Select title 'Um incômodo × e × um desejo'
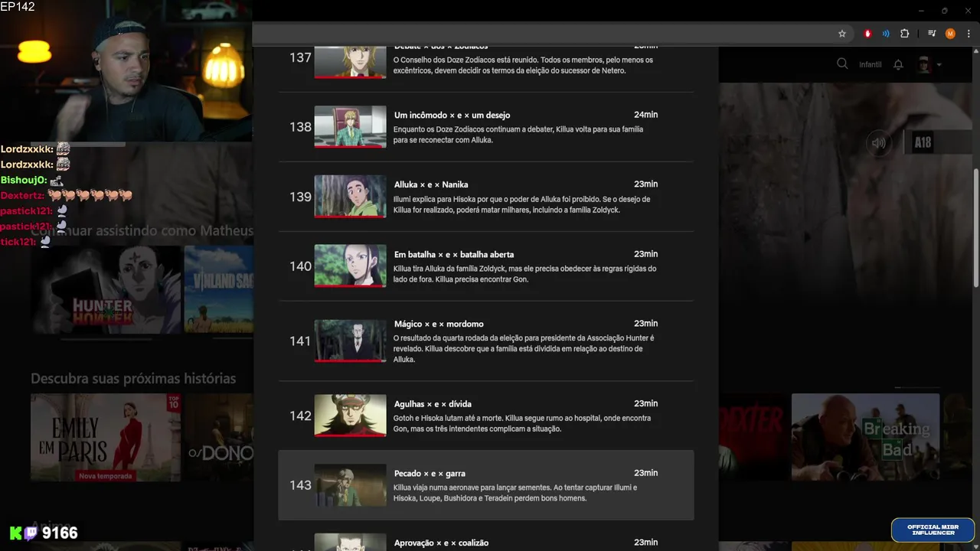Image resolution: width=980 pixels, height=551 pixels. 452,115
